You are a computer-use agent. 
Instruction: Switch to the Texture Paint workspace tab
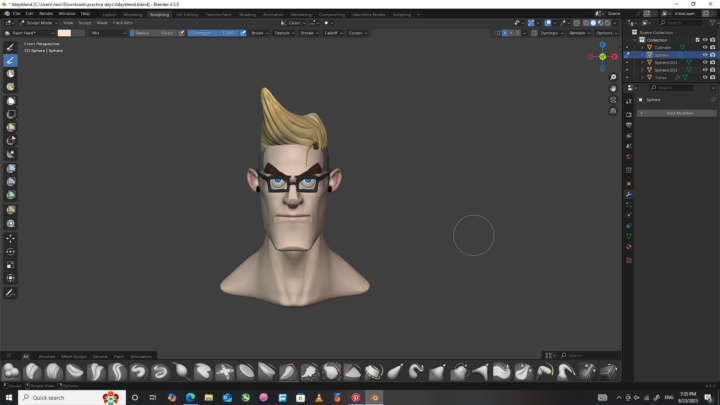coord(219,15)
